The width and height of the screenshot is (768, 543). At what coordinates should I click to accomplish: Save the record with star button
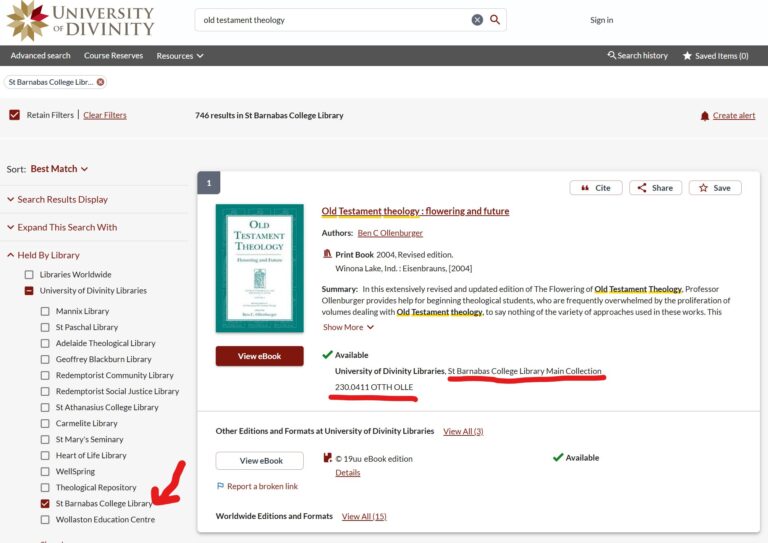point(714,188)
